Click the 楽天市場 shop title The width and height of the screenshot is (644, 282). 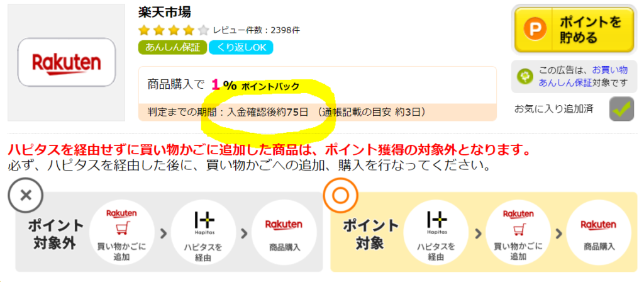pos(165,13)
